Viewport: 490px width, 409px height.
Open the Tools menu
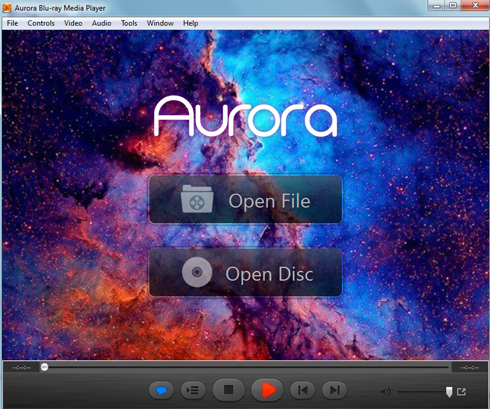pos(129,23)
